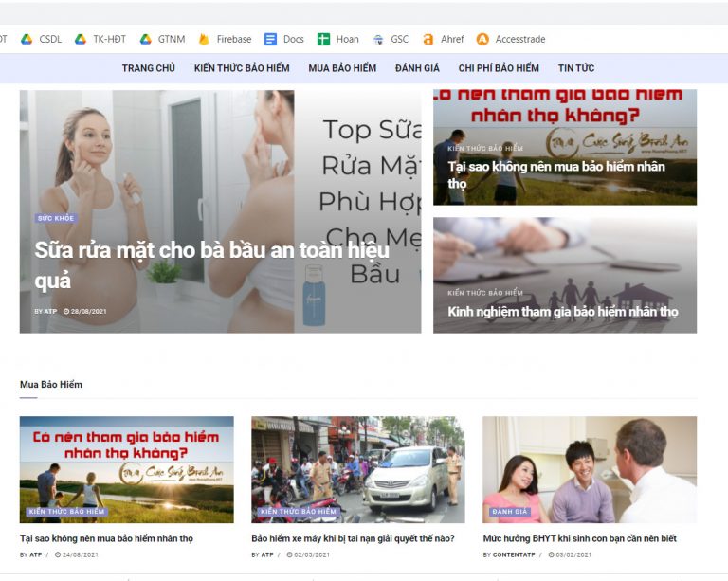The image size is (728, 581).
Task: Open article Sữa rửa mặt cho bà bầu
Action: (211, 265)
